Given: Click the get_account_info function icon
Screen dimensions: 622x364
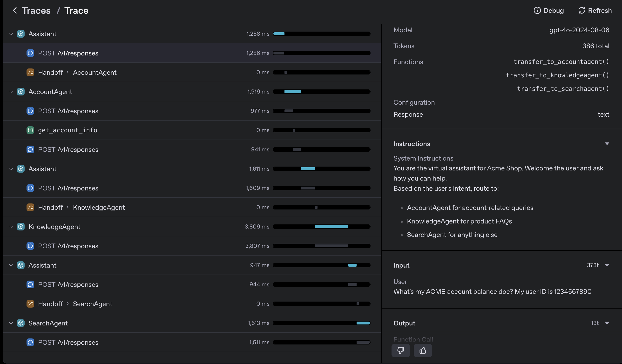Looking at the screenshot, I should (x=30, y=130).
